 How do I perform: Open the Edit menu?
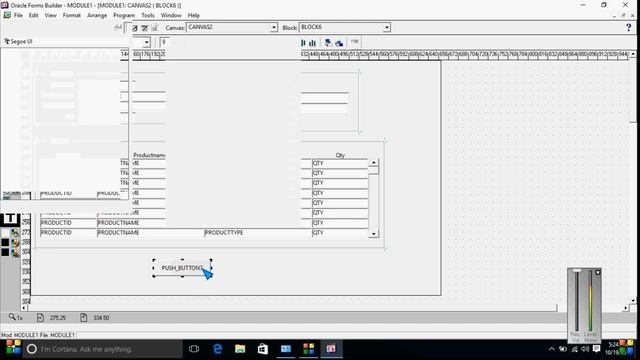[x=33, y=16]
